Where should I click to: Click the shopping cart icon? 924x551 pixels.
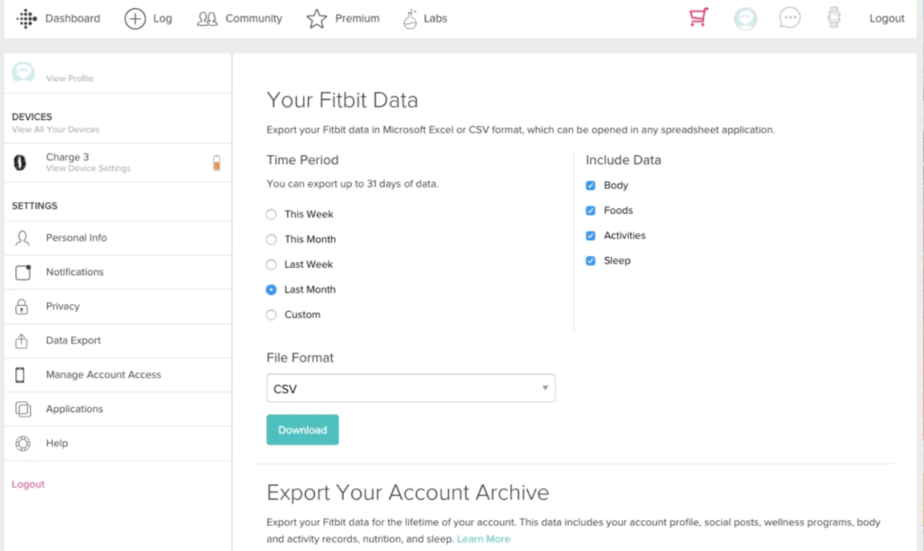(x=699, y=18)
